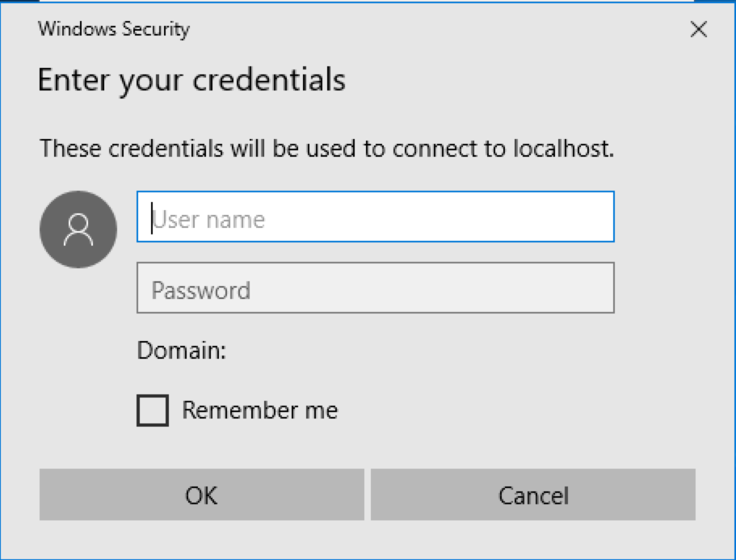The height and width of the screenshot is (560, 736).
Task: Click the user avatar icon
Action: (x=78, y=229)
